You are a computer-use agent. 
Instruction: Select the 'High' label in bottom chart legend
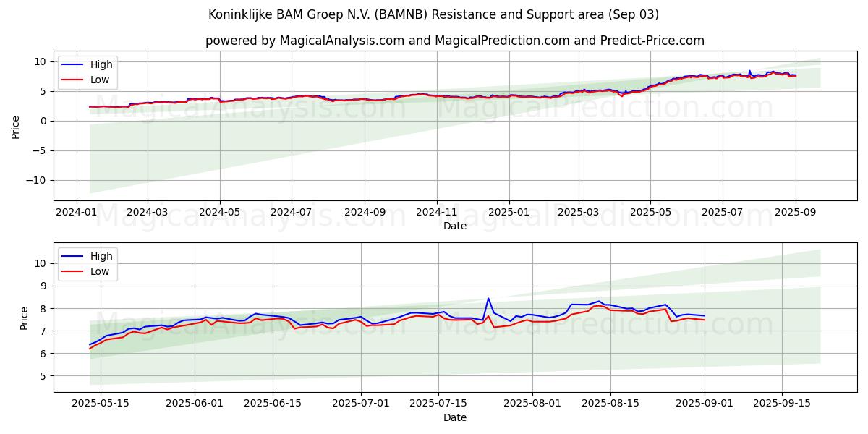(101, 256)
